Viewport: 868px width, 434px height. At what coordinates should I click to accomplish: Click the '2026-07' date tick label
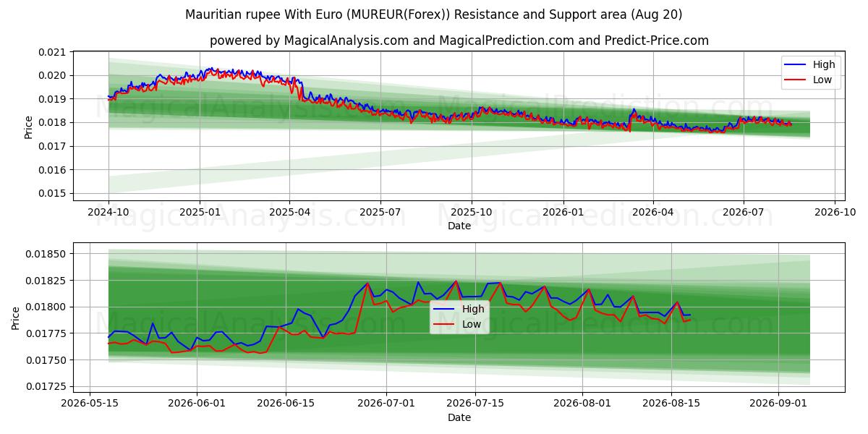click(x=744, y=213)
